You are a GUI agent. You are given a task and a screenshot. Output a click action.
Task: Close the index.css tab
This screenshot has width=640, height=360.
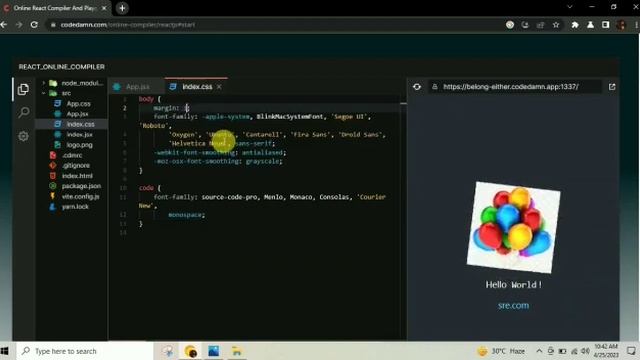click(x=219, y=87)
